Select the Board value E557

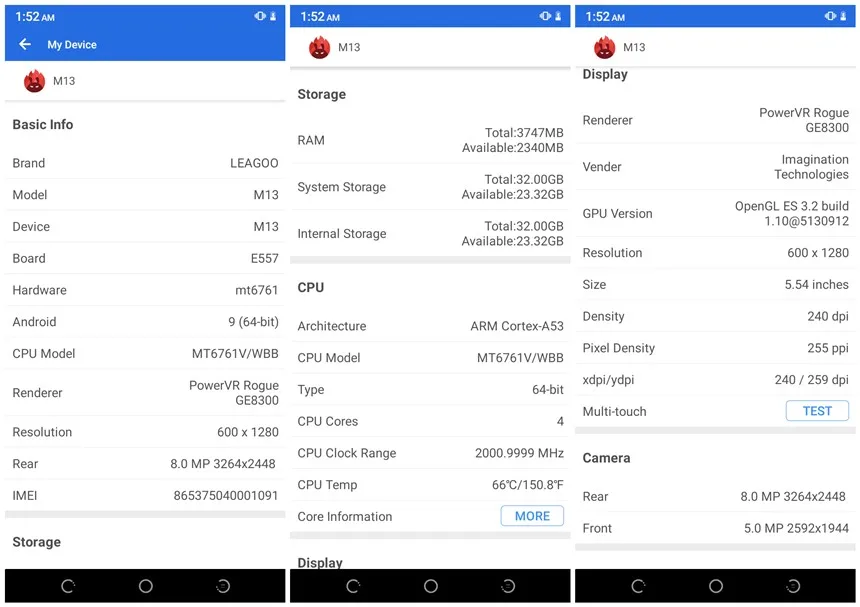(x=264, y=258)
